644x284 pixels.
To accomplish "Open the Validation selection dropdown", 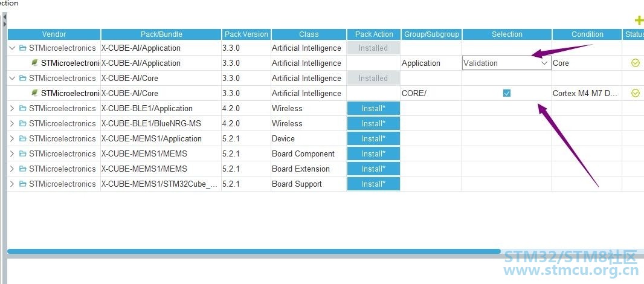I will pyautogui.click(x=506, y=63).
